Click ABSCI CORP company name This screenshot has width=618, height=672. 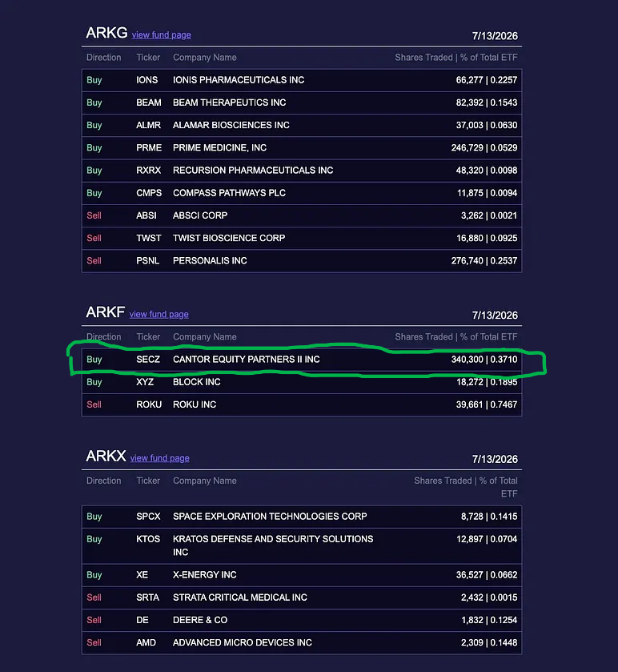(200, 215)
